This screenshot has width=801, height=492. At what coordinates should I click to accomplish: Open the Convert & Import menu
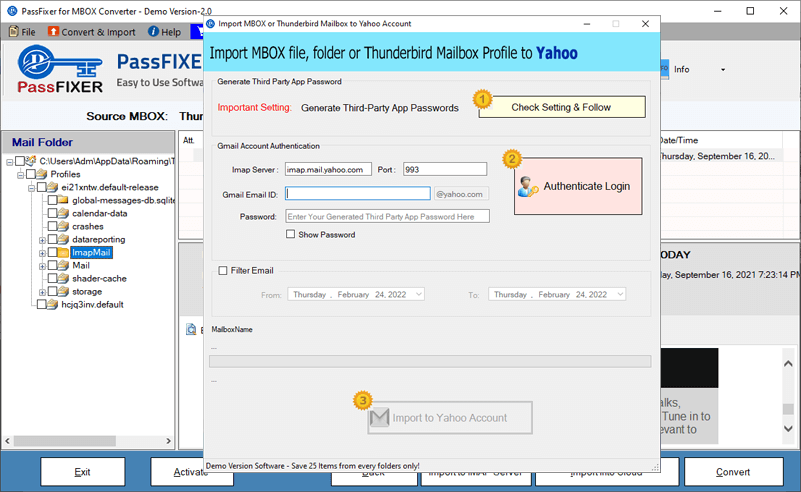tap(92, 32)
